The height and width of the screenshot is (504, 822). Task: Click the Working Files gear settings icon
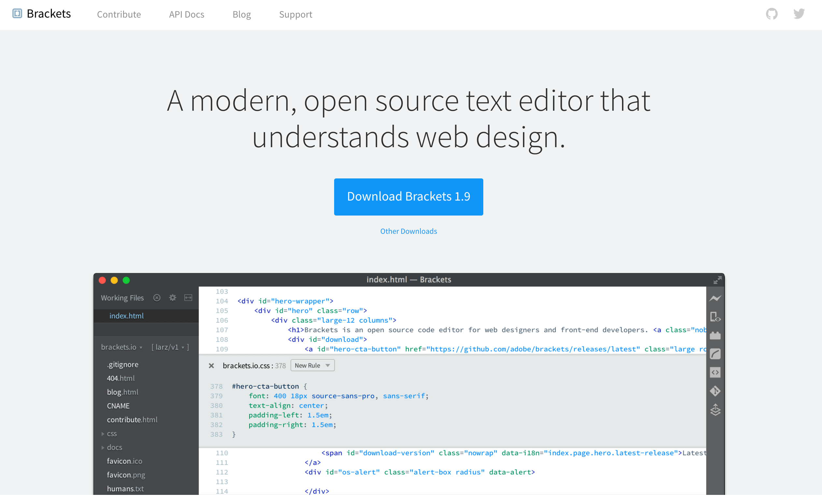[173, 298]
